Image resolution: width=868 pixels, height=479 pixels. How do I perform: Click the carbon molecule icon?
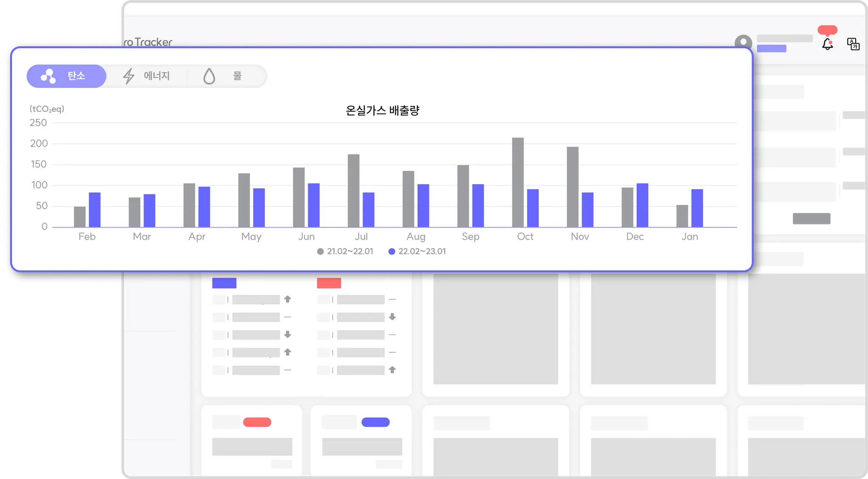point(48,76)
